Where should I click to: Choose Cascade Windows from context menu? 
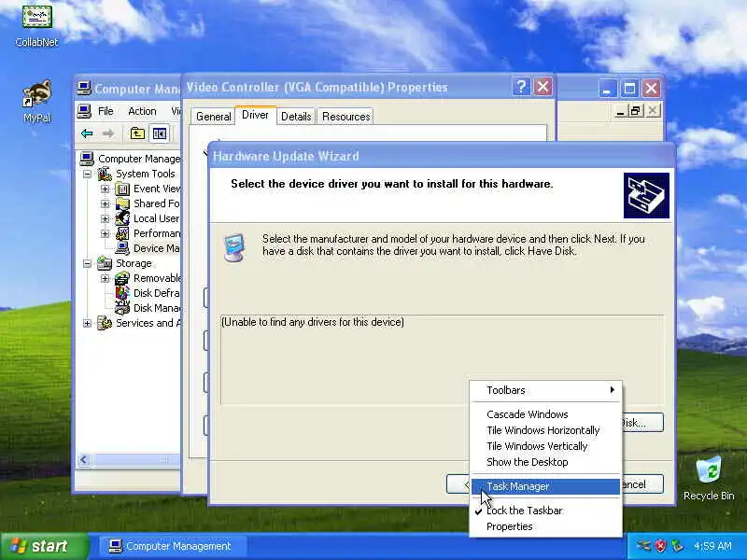click(546, 414)
